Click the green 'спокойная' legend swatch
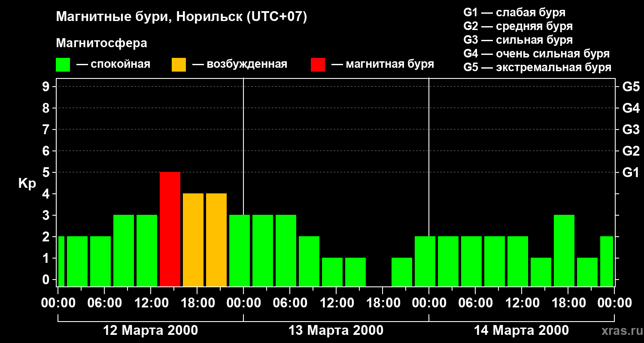 [63, 65]
